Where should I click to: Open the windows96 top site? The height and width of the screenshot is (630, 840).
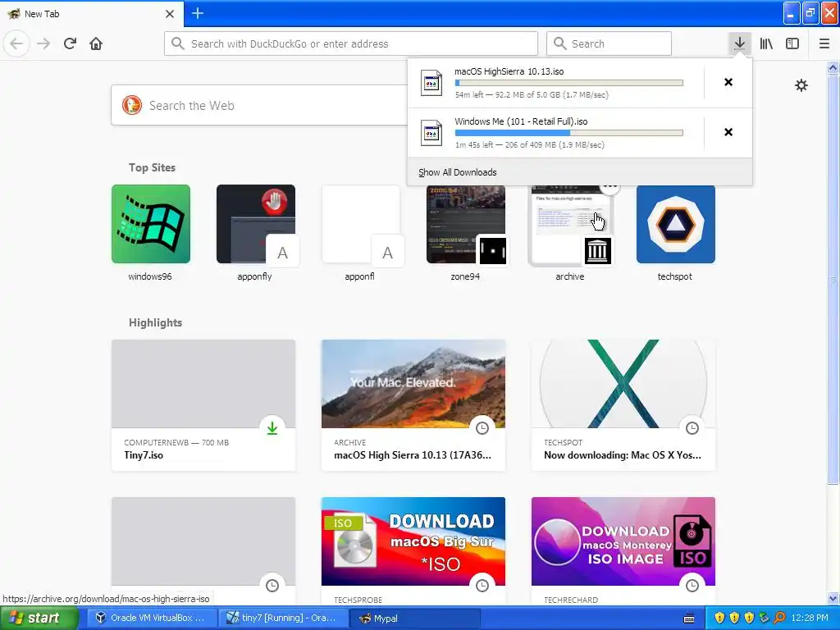[x=151, y=224]
